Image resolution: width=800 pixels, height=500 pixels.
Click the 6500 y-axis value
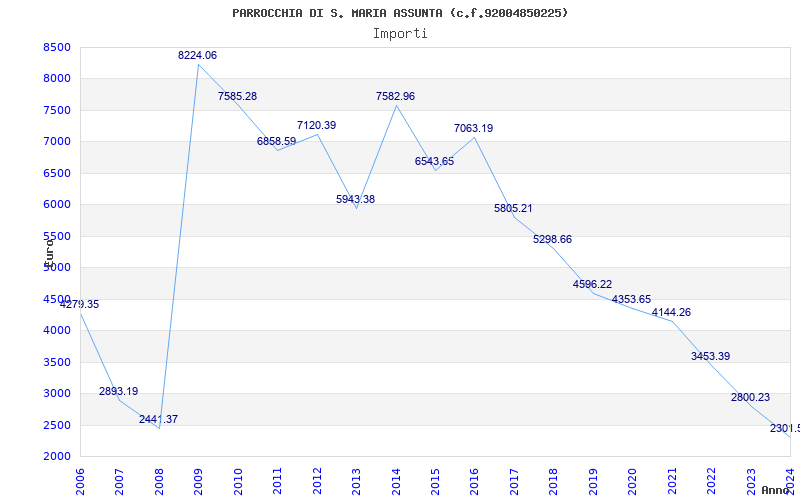[57, 173]
